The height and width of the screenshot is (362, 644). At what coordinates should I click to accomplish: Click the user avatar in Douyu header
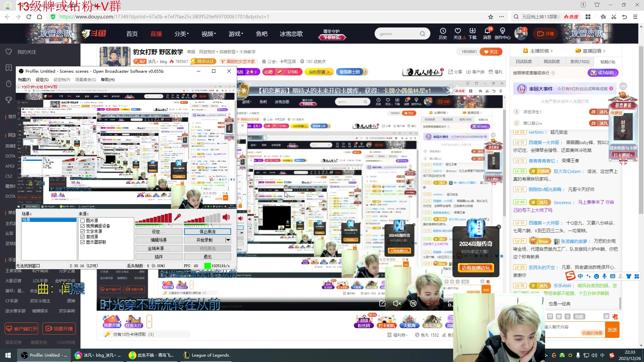click(x=521, y=34)
